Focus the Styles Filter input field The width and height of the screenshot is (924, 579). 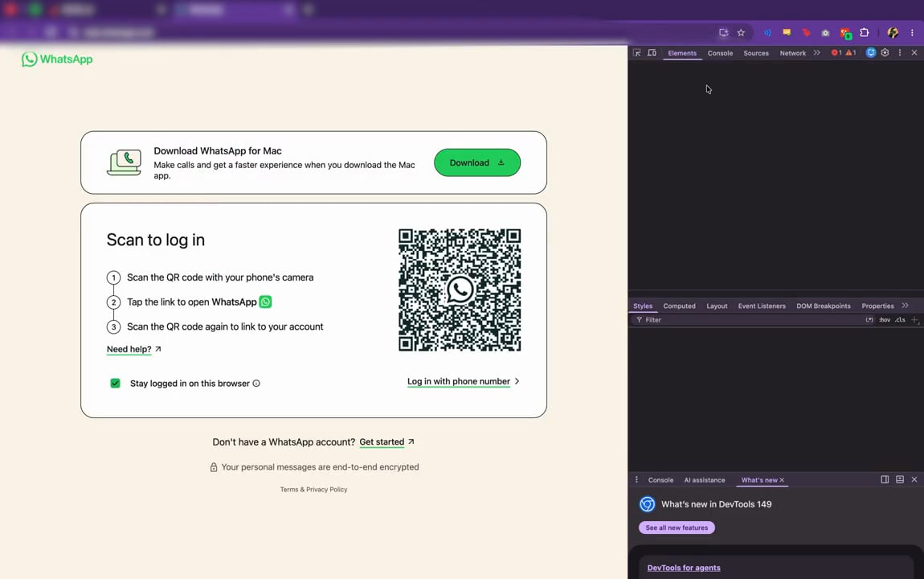tap(748, 319)
